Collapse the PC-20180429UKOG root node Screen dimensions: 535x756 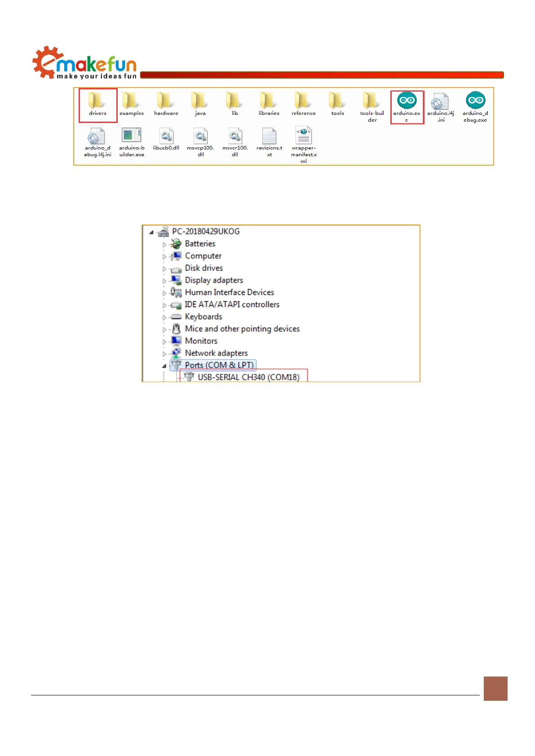151,233
